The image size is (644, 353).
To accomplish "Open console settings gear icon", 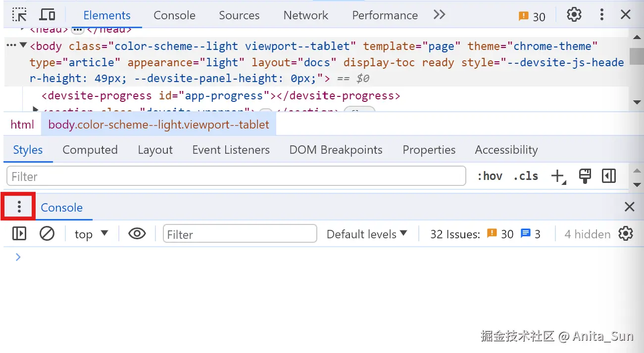I will (626, 233).
